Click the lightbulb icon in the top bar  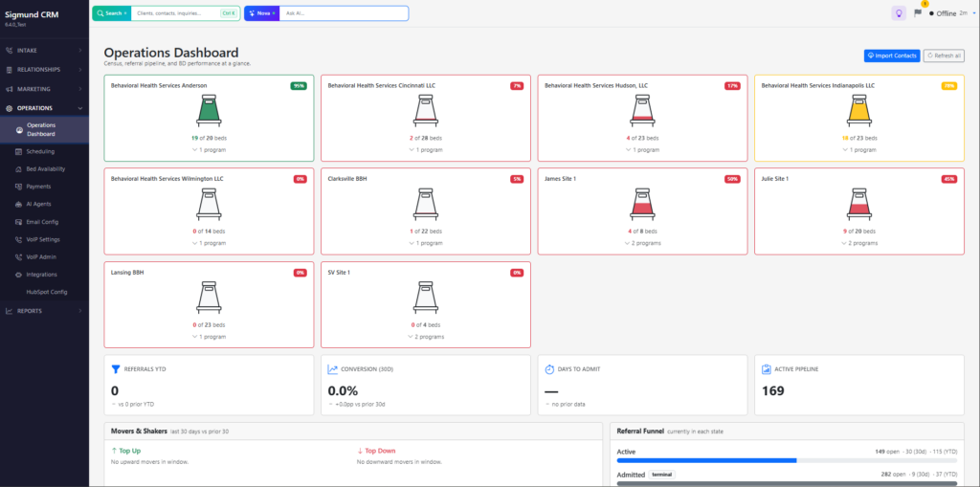tap(899, 13)
